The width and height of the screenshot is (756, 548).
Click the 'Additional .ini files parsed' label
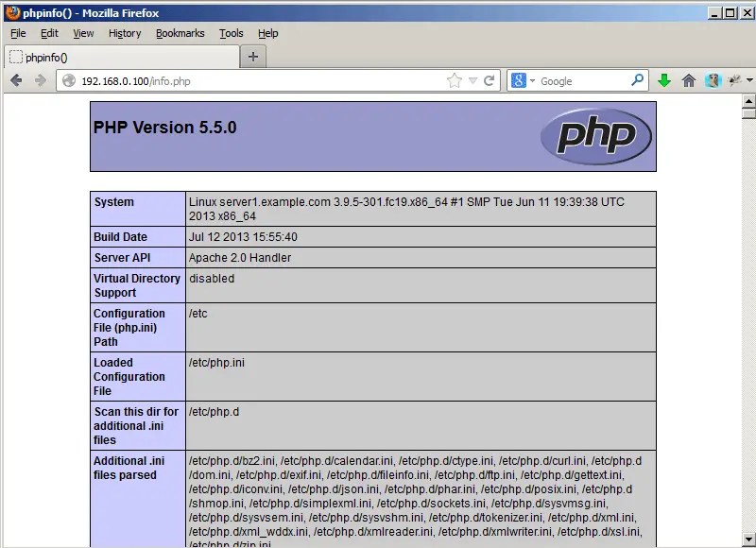[129, 468]
